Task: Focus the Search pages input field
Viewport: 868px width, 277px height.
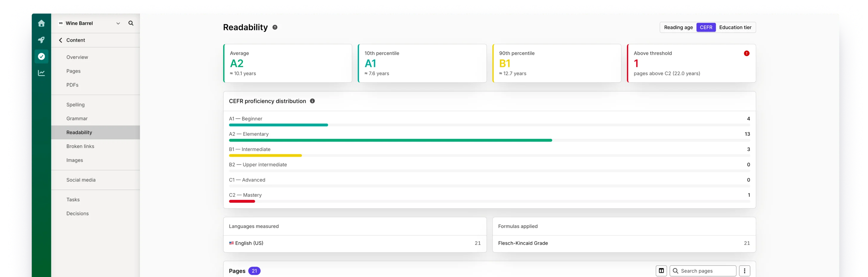Action: (703, 271)
